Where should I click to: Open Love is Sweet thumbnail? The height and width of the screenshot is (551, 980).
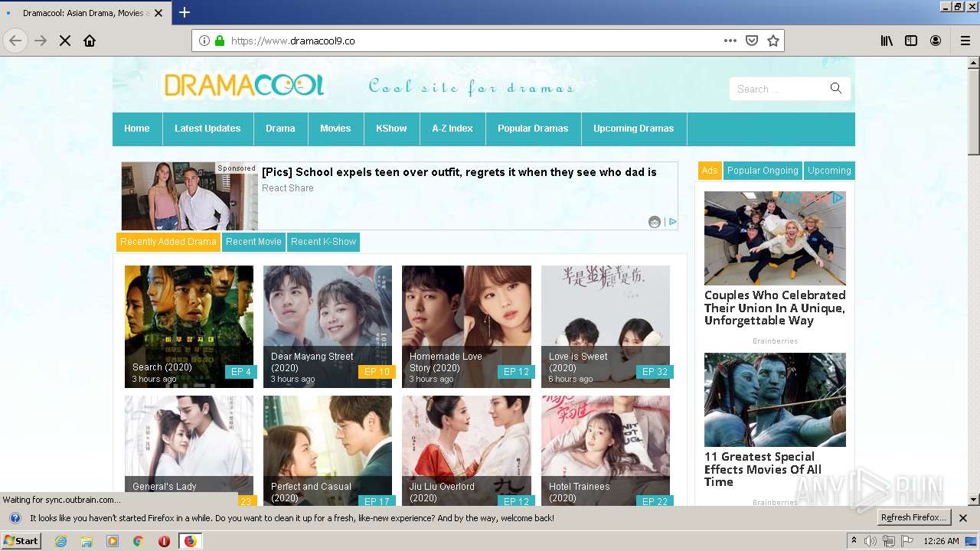[606, 327]
